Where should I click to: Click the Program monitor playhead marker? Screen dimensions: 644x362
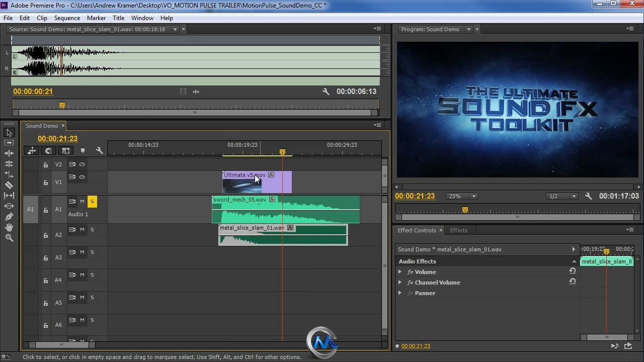pyautogui.click(x=465, y=210)
